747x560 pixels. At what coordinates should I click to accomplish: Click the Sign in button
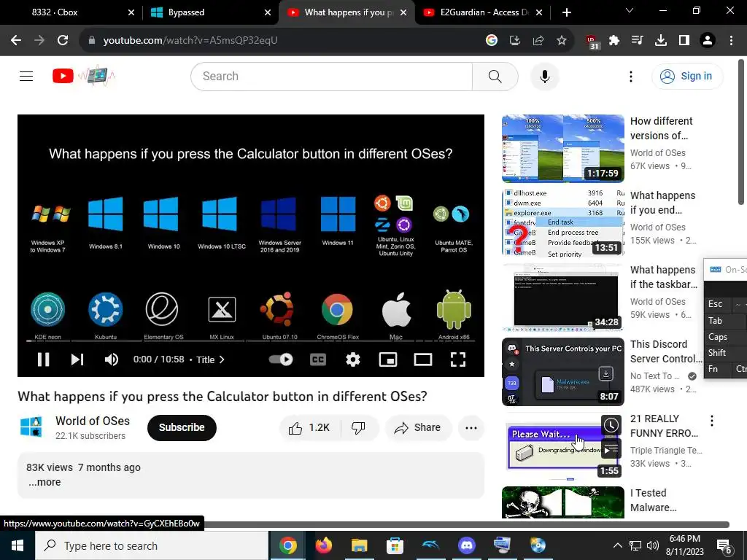click(687, 76)
